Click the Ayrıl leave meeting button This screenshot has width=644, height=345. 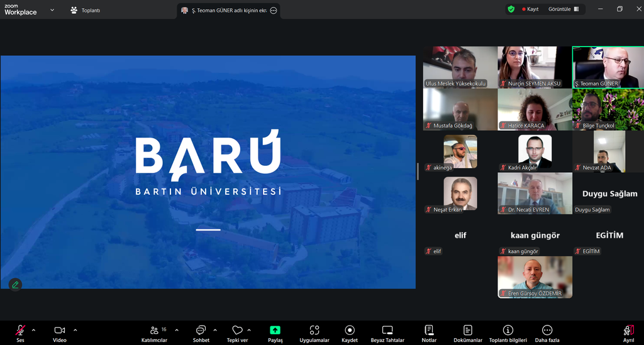(628, 332)
